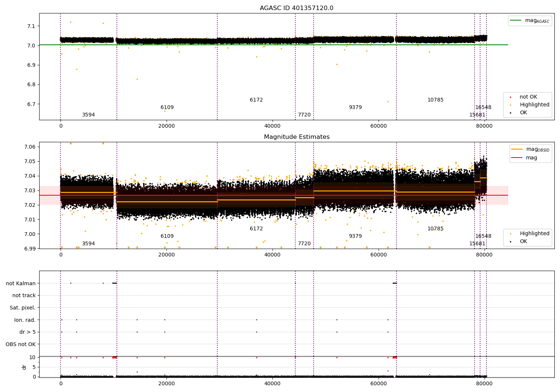
Task: Click the 'Sat. pixel.' axis label
Action: pyautogui.click(x=22, y=308)
